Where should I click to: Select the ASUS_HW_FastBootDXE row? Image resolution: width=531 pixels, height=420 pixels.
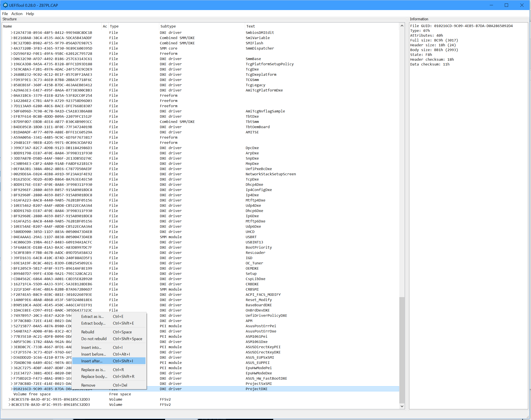(x=201, y=379)
